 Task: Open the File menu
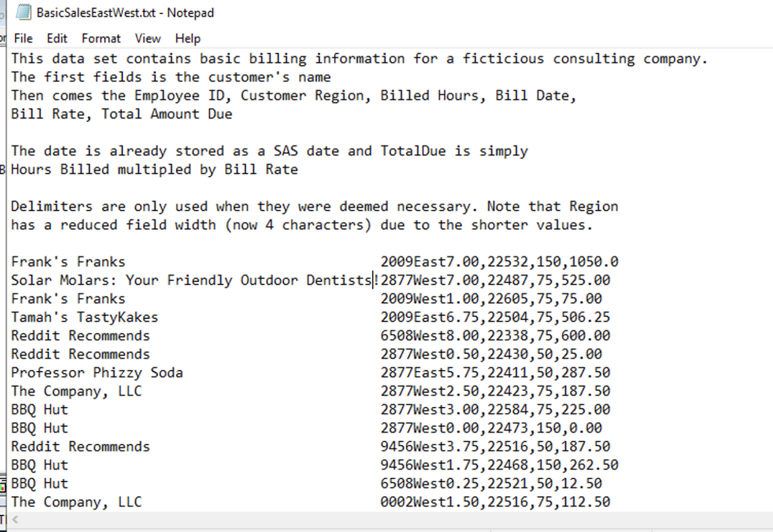click(23, 39)
